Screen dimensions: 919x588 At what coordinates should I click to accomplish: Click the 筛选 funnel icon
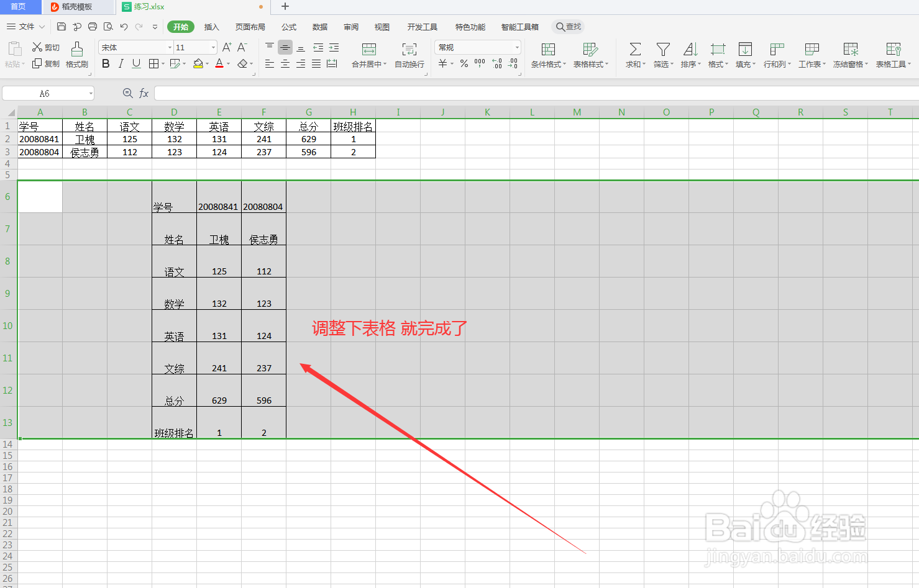pos(663,50)
